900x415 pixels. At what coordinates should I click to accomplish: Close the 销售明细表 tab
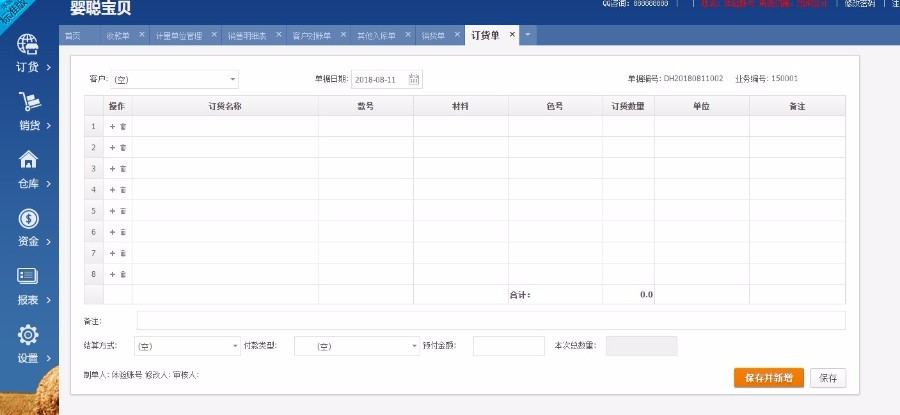(279, 34)
